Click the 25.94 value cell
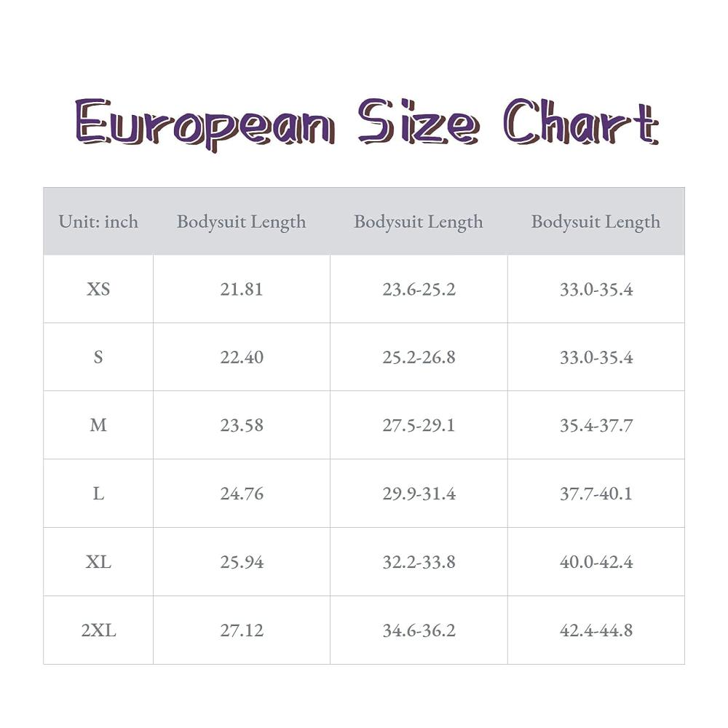The image size is (728, 728). 242,562
